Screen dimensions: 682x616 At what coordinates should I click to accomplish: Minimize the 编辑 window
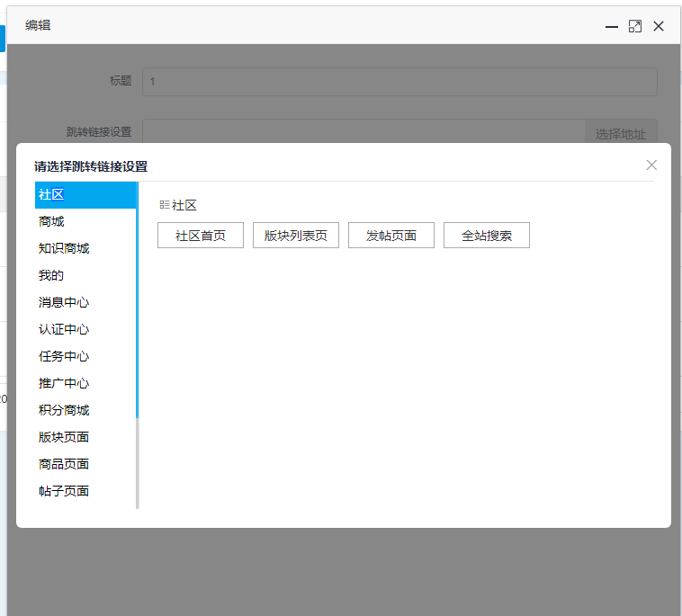pos(612,26)
